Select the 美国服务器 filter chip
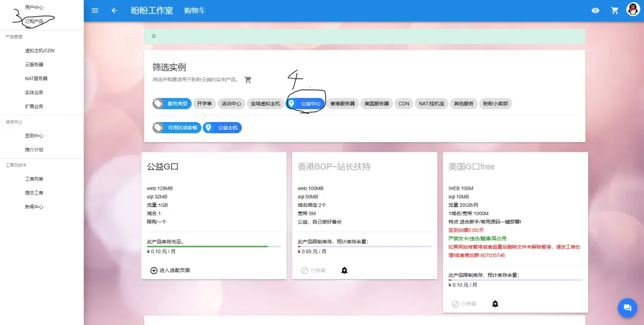This screenshot has width=644, height=325. pyautogui.click(x=377, y=104)
